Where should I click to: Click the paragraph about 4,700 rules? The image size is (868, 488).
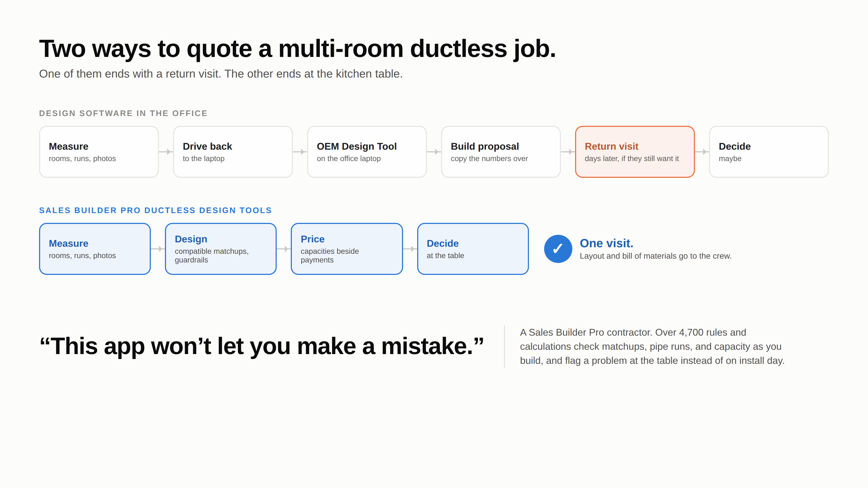pos(652,346)
